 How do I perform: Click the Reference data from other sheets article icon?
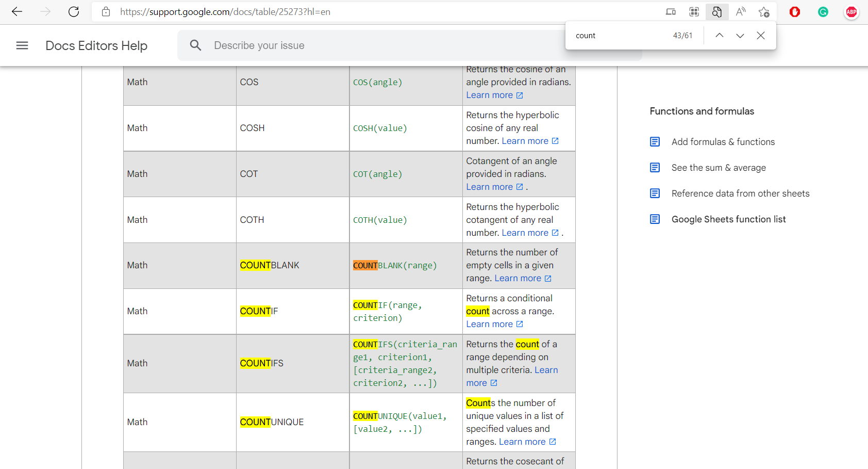click(x=655, y=193)
